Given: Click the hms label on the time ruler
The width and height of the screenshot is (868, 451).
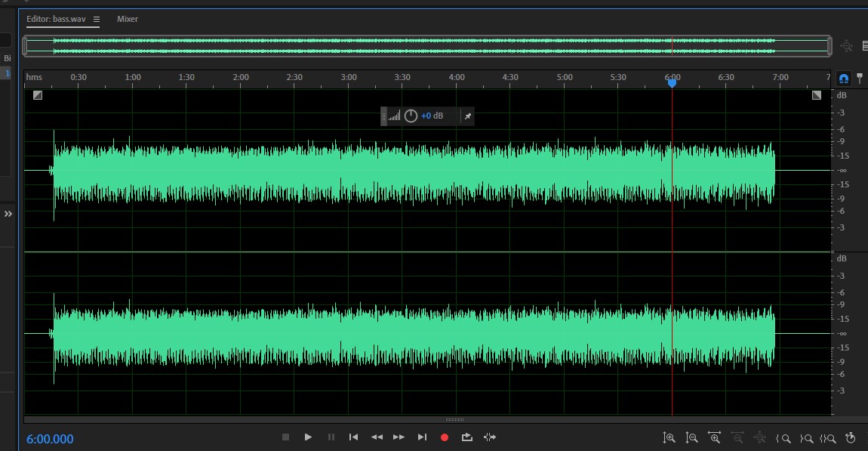Looking at the screenshot, I should coord(34,77).
